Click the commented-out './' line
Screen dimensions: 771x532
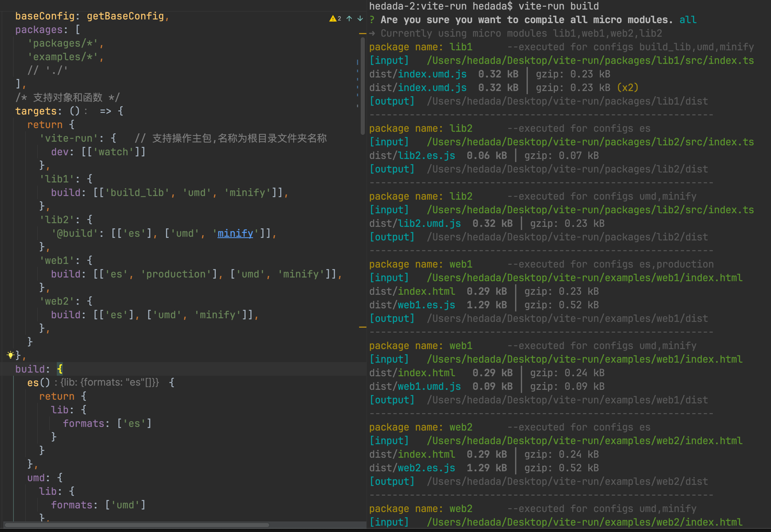(x=48, y=71)
